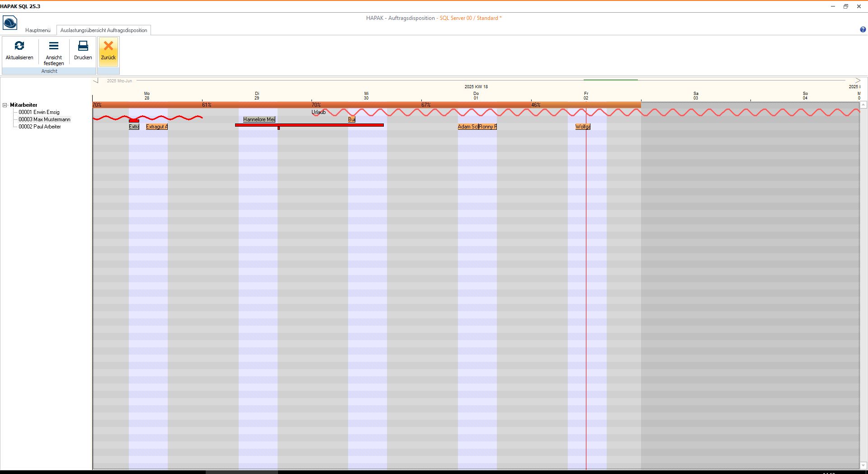Open Ansicht festlegen view settings
Viewport: 868px width, 474px height.
(54, 46)
